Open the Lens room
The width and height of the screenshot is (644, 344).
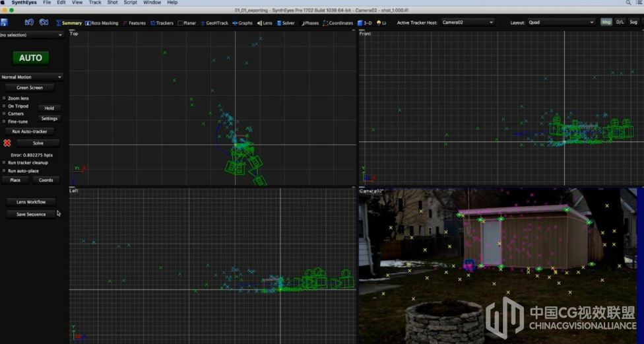point(265,23)
